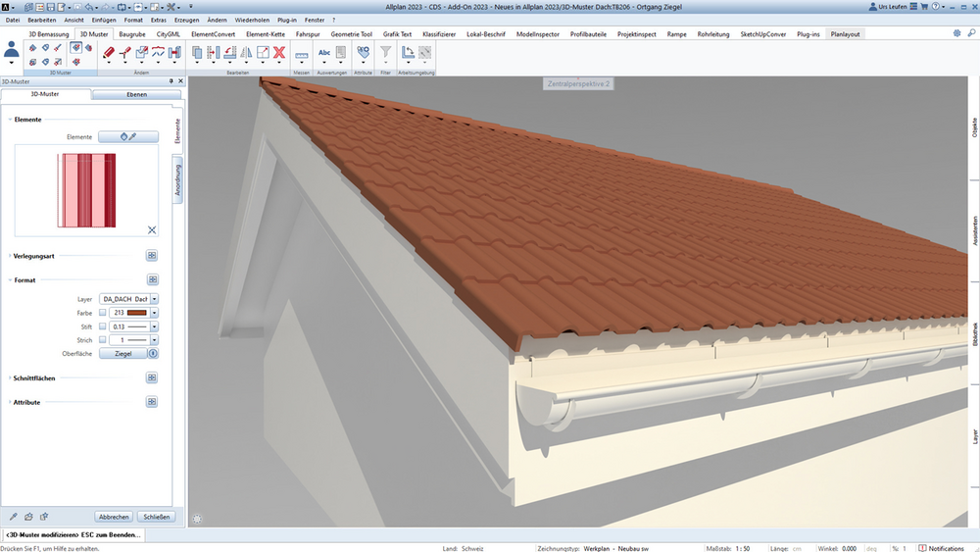
Task: Select the Abc text evaluation icon
Action: [x=324, y=53]
